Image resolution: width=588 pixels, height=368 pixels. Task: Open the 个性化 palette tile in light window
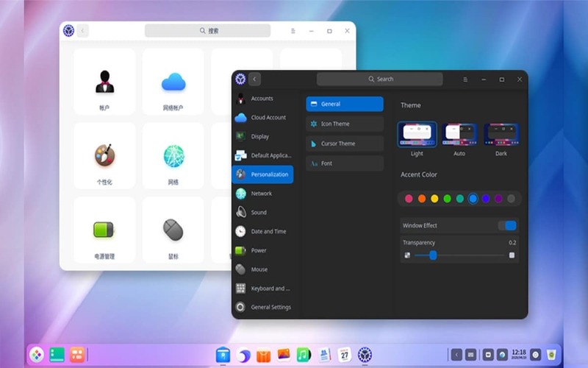click(x=104, y=155)
